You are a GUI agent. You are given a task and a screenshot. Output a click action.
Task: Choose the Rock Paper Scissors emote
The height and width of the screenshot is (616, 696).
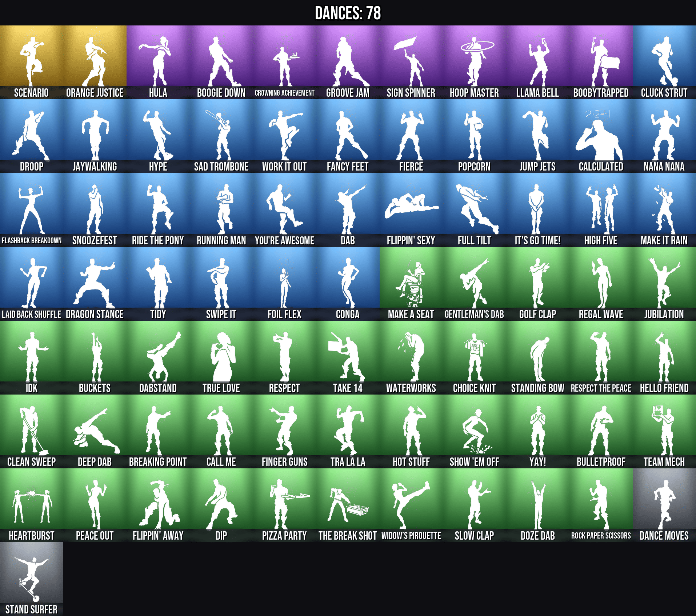(x=601, y=505)
